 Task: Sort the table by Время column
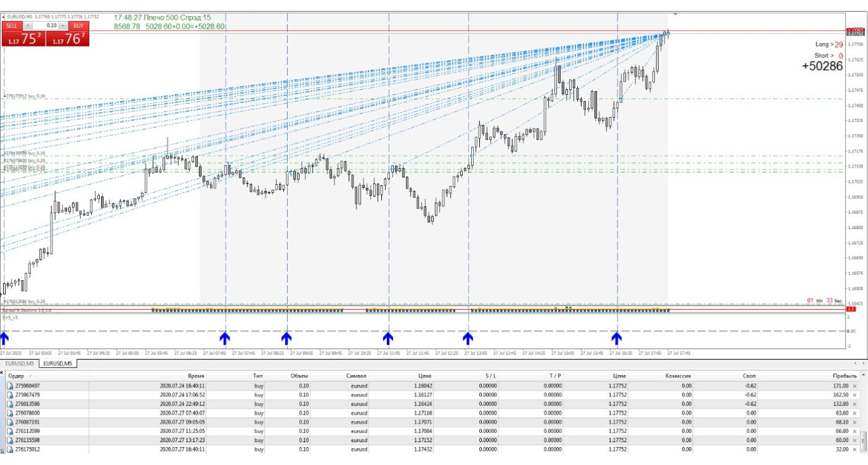click(x=196, y=376)
